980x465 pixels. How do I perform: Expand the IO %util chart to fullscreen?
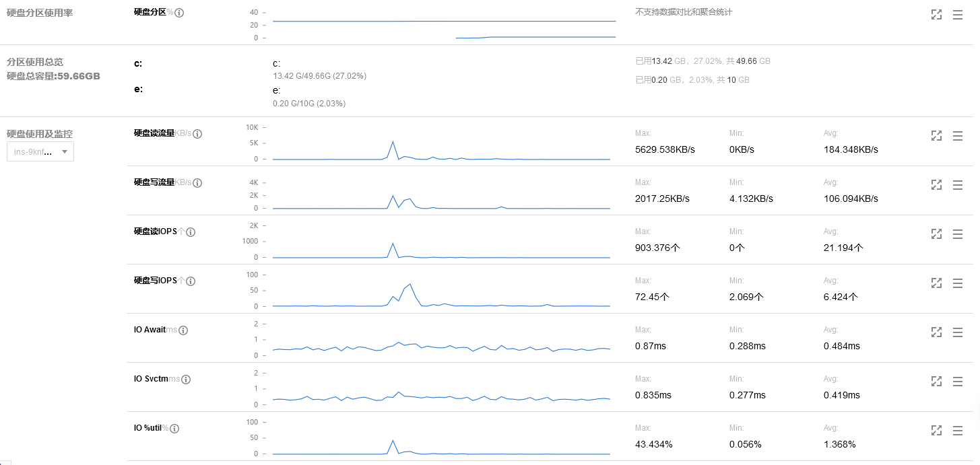pyautogui.click(x=936, y=431)
